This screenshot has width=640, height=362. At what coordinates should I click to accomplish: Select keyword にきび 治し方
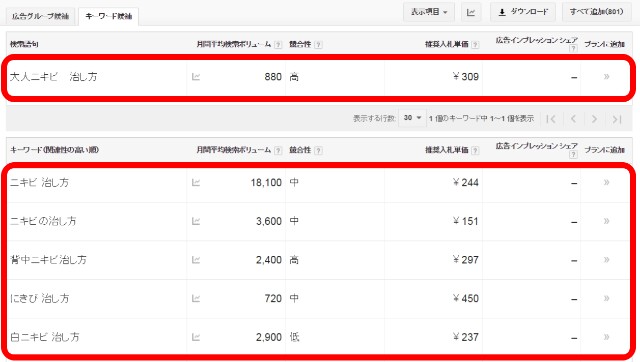click(40, 299)
